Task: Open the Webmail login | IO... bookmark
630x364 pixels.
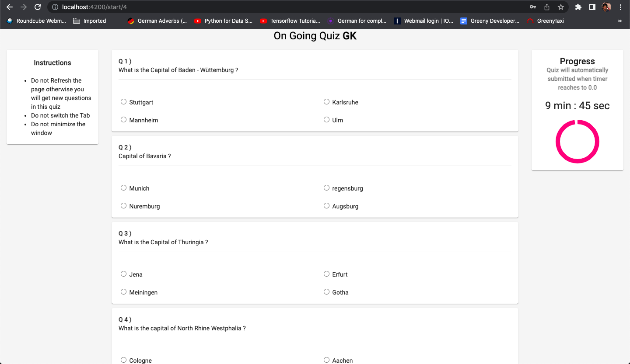Action: [x=423, y=21]
